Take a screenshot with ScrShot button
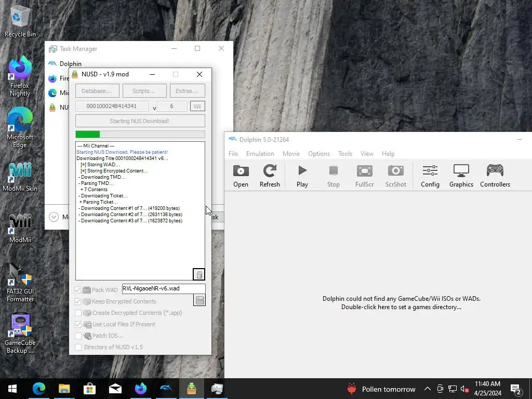 tap(395, 176)
